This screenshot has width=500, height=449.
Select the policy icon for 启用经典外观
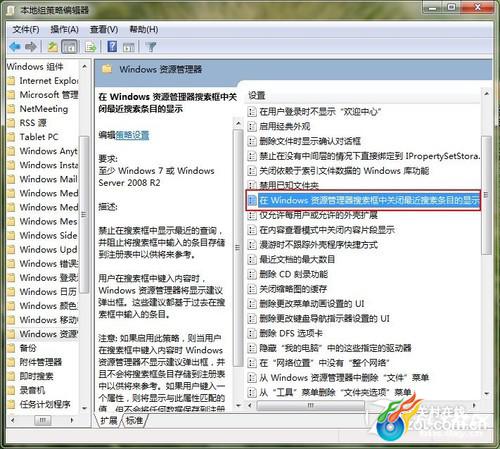(252, 126)
